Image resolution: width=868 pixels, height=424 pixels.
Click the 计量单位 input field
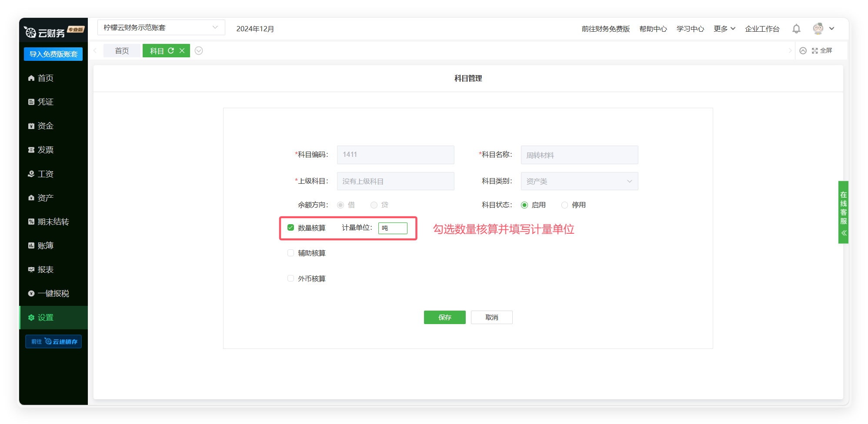(393, 228)
